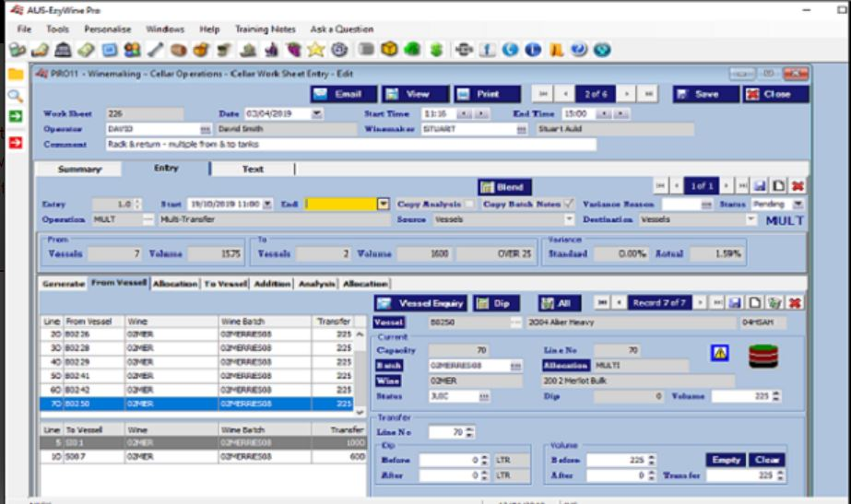This screenshot has width=851, height=504.
Task: Click the Save button
Action: click(x=705, y=94)
